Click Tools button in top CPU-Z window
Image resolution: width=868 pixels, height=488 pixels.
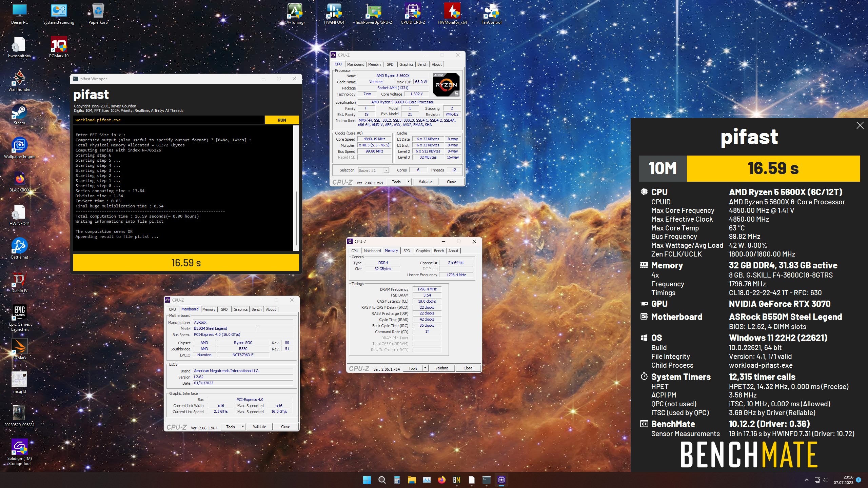[x=396, y=182]
